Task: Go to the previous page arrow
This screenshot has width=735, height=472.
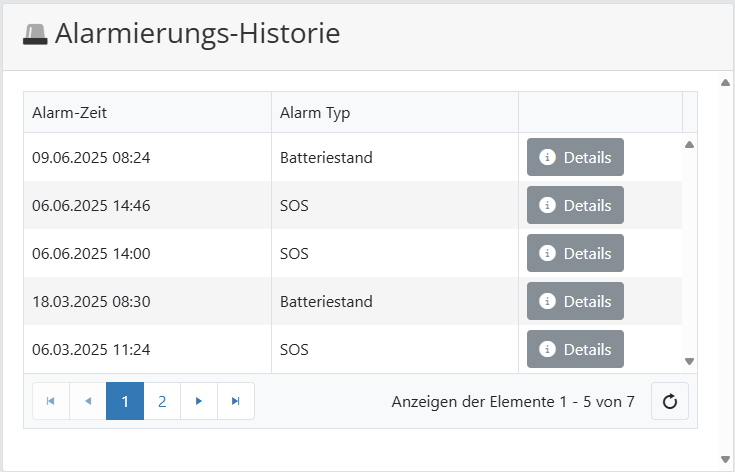Action: (88, 401)
